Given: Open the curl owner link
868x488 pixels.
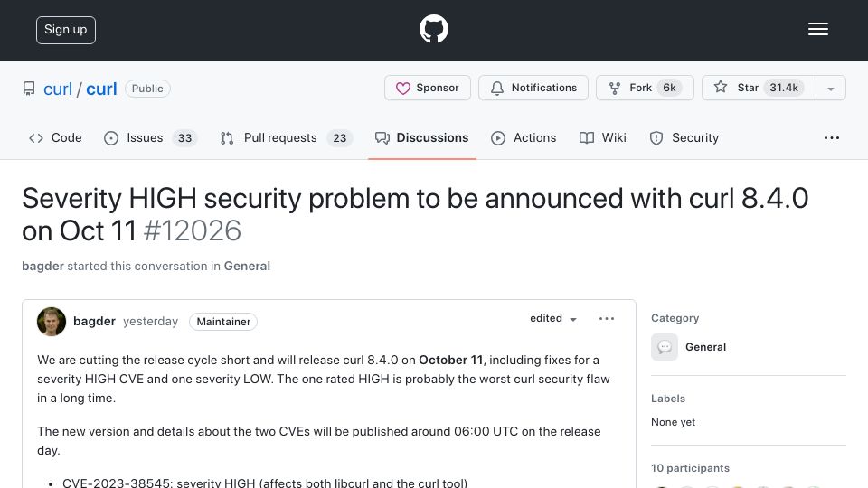Looking at the screenshot, I should pyautogui.click(x=58, y=89).
